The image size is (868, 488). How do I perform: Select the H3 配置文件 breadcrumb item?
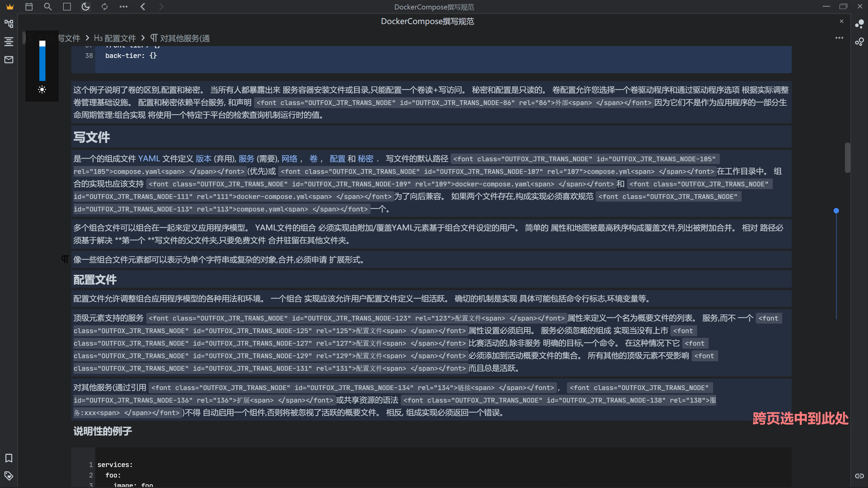[115, 38]
